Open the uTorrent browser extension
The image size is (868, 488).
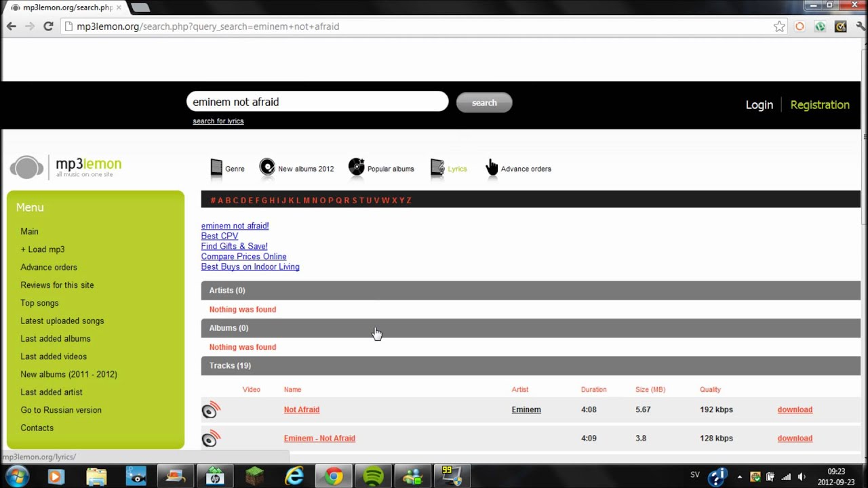tap(820, 26)
